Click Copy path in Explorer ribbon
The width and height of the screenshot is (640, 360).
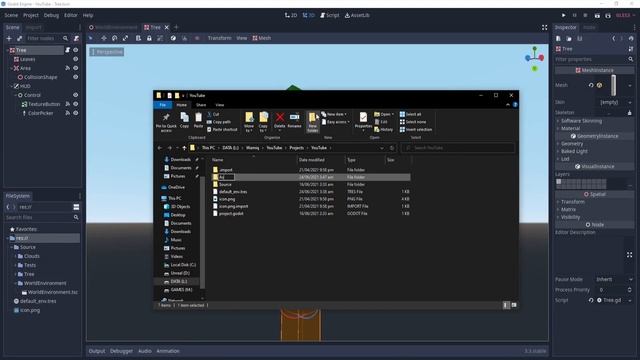(219, 122)
